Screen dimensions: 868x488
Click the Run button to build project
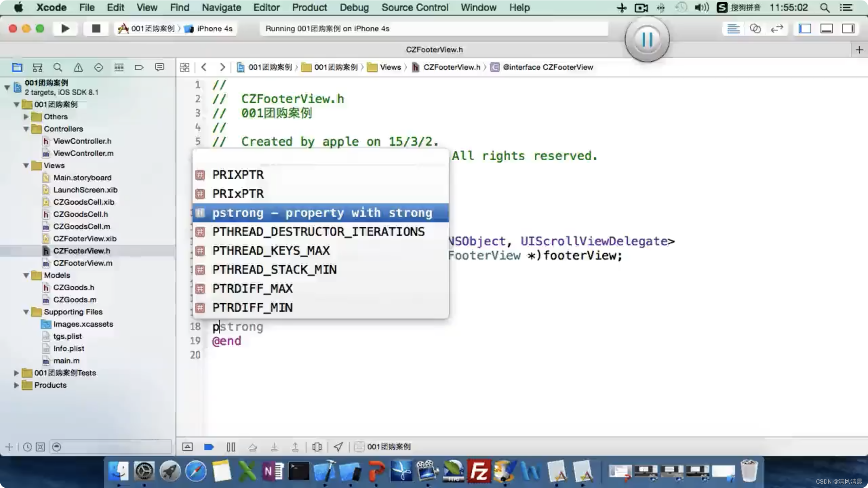click(x=65, y=28)
